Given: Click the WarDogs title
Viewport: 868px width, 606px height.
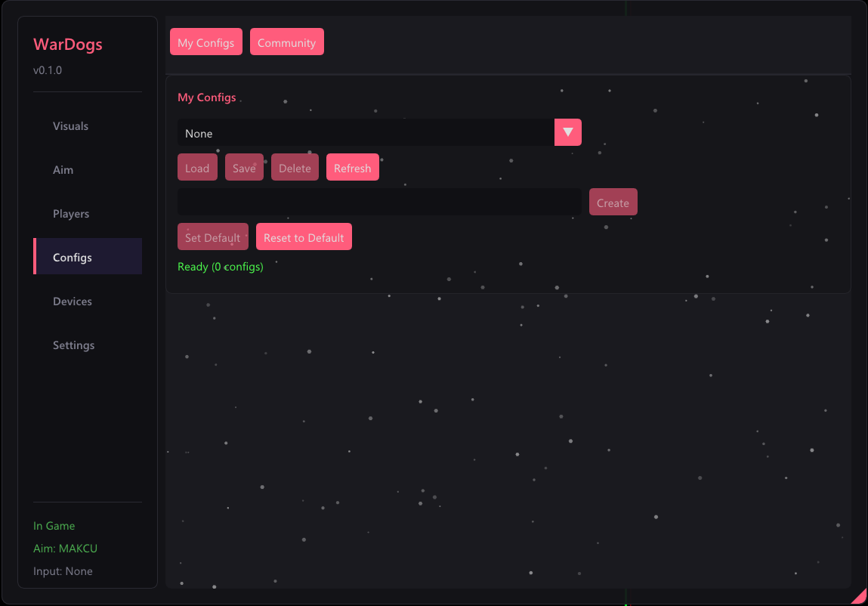Looking at the screenshot, I should (x=67, y=45).
